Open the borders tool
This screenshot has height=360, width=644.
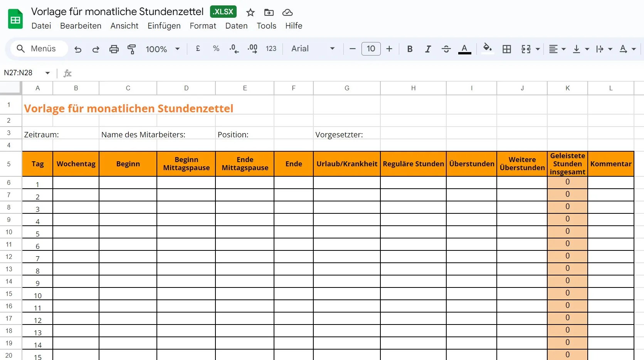coord(507,49)
